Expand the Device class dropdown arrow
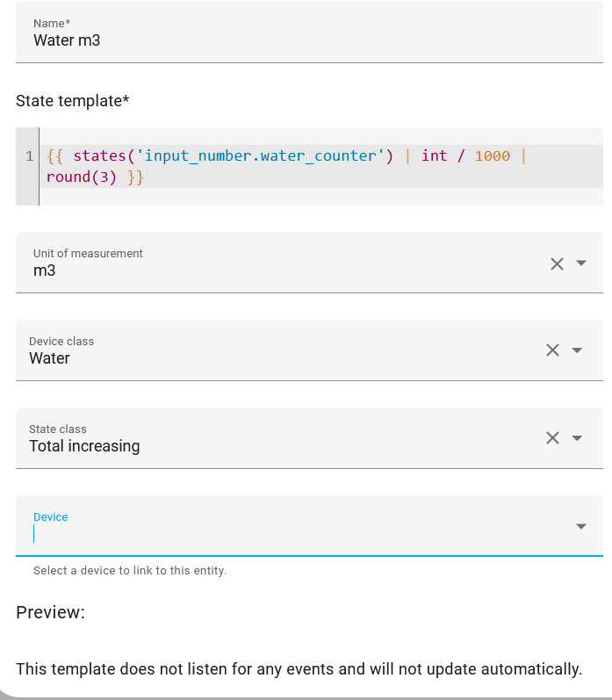This screenshot has height=700, width=612. point(577,350)
